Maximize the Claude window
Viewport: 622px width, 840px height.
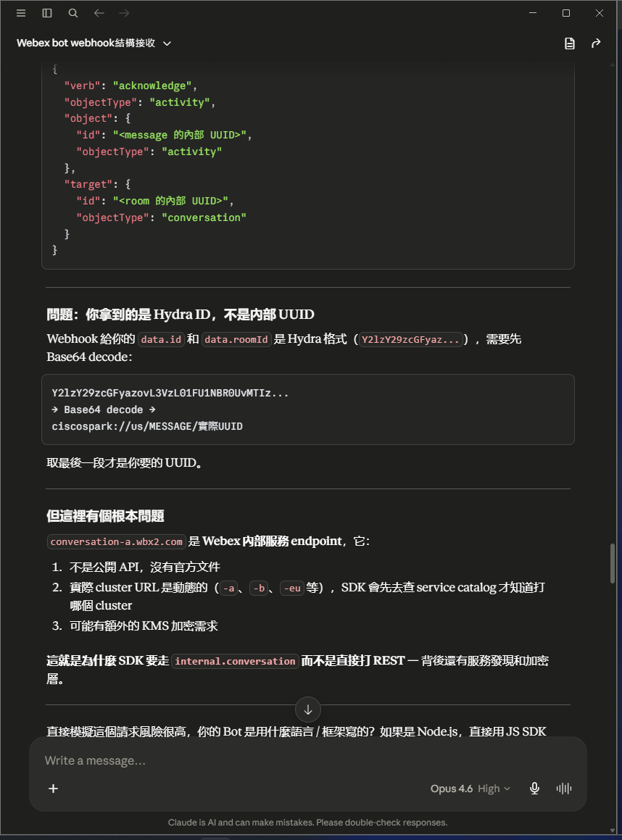click(x=565, y=13)
